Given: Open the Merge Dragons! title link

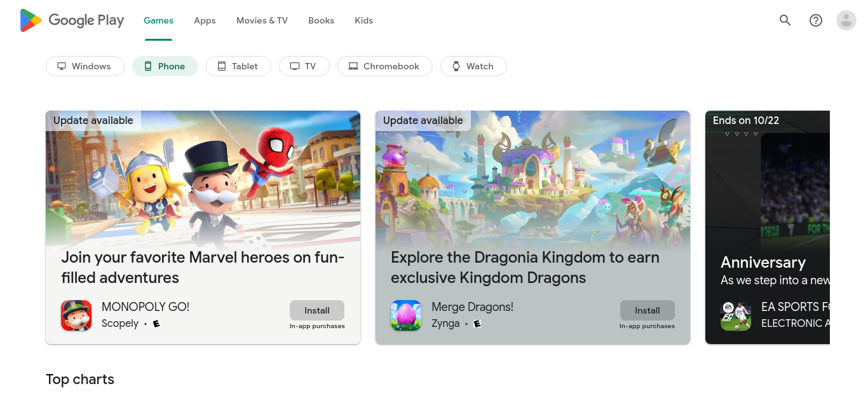Looking at the screenshot, I should pyautogui.click(x=472, y=307).
